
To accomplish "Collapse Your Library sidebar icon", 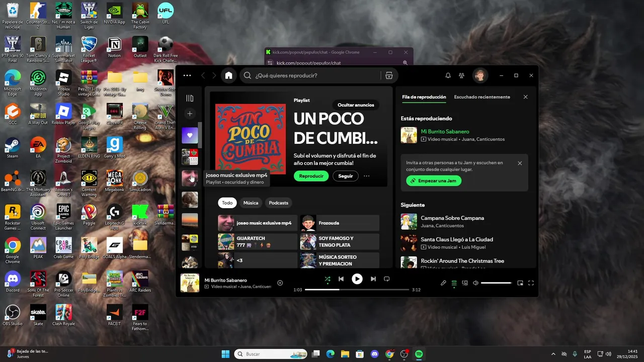I will 190,98.
